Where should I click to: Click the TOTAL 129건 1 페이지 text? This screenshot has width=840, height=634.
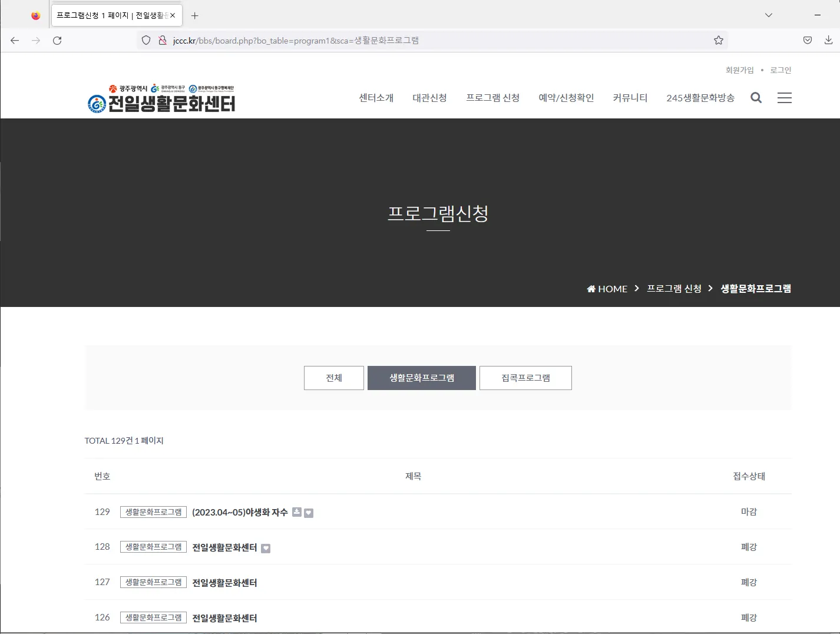tap(124, 441)
